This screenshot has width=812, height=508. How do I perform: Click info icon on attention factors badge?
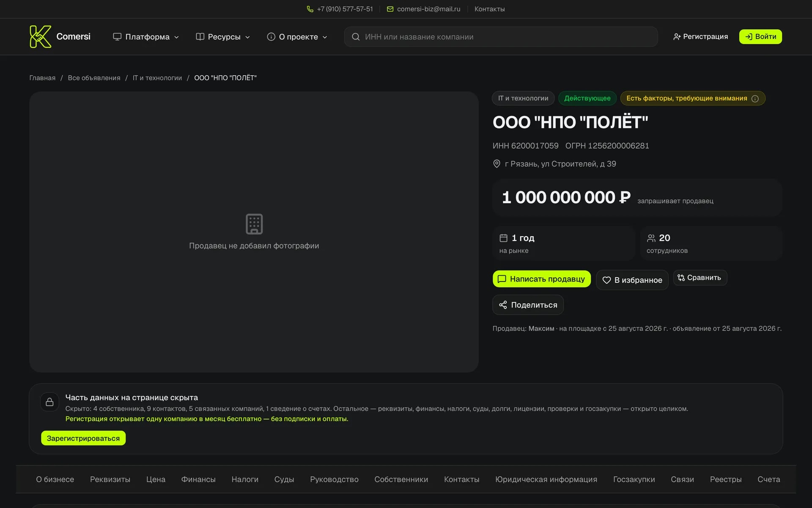[x=755, y=99]
